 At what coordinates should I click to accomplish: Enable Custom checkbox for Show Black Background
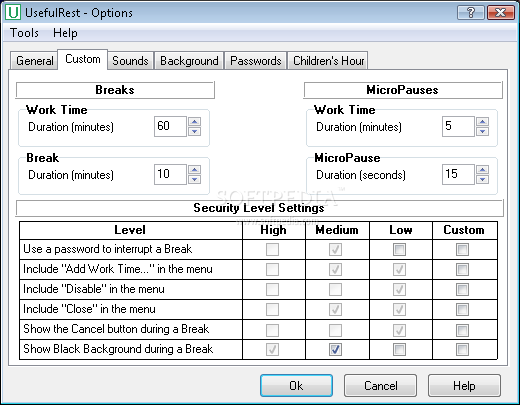[462, 349]
